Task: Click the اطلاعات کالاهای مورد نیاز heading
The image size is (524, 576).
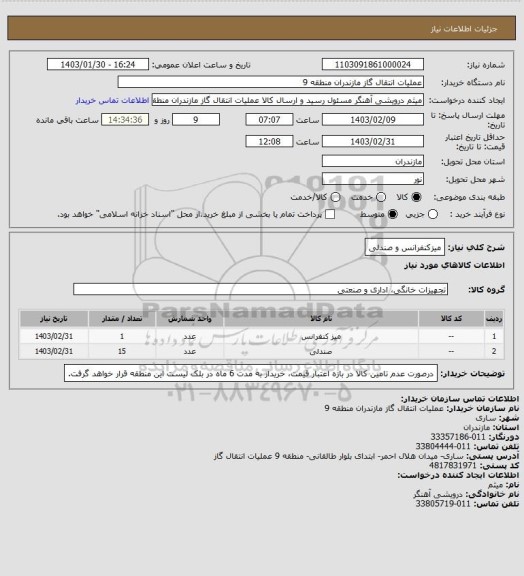Action: 454,265
